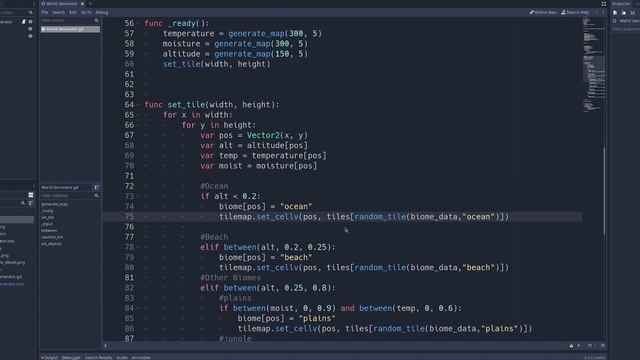Click the node icon beside World Generator in Inspector

[x=615, y=21]
